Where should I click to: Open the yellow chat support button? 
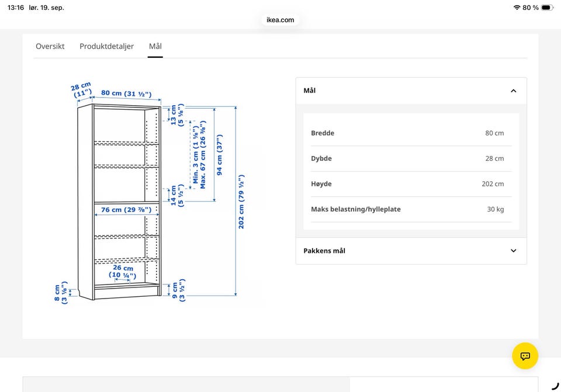click(525, 356)
